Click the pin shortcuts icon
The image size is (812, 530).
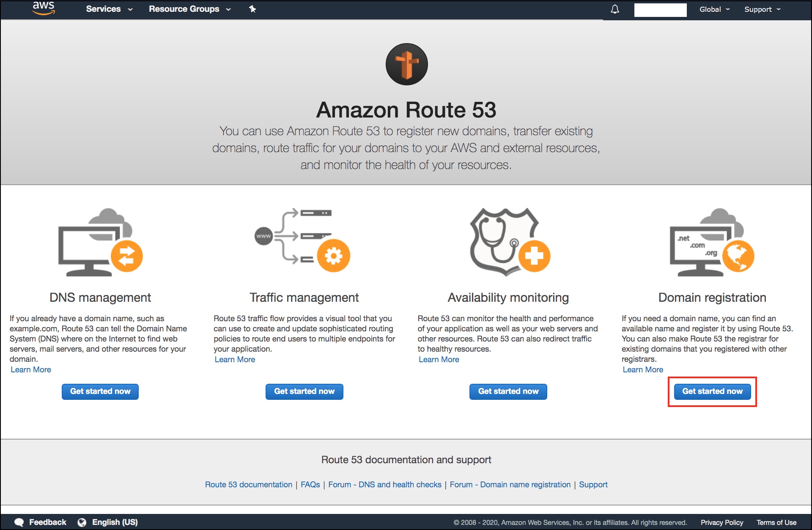tap(252, 9)
